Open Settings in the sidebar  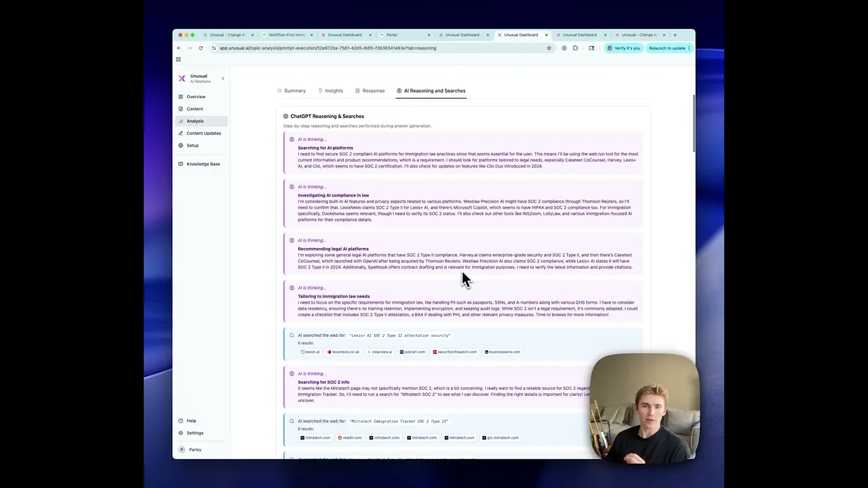pyautogui.click(x=195, y=433)
